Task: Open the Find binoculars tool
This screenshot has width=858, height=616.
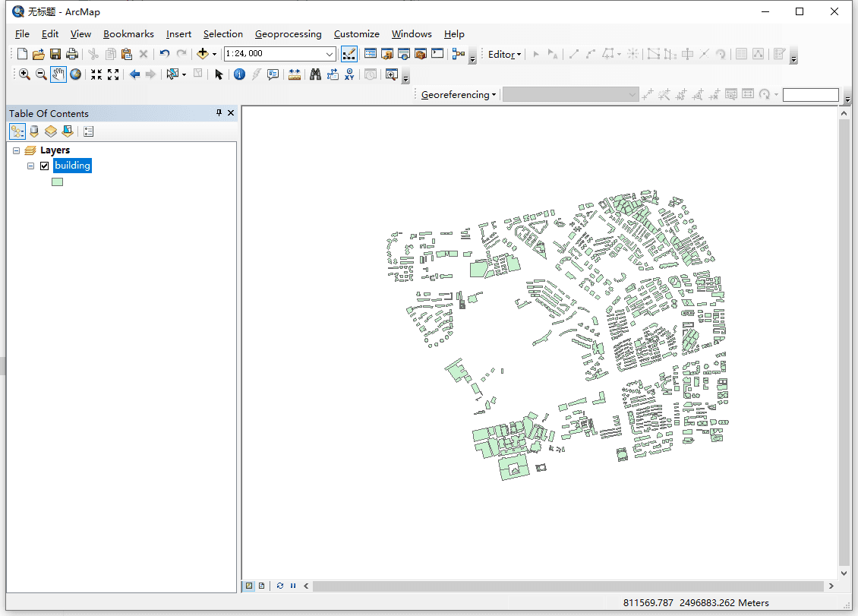Action: [x=315, y=74]
